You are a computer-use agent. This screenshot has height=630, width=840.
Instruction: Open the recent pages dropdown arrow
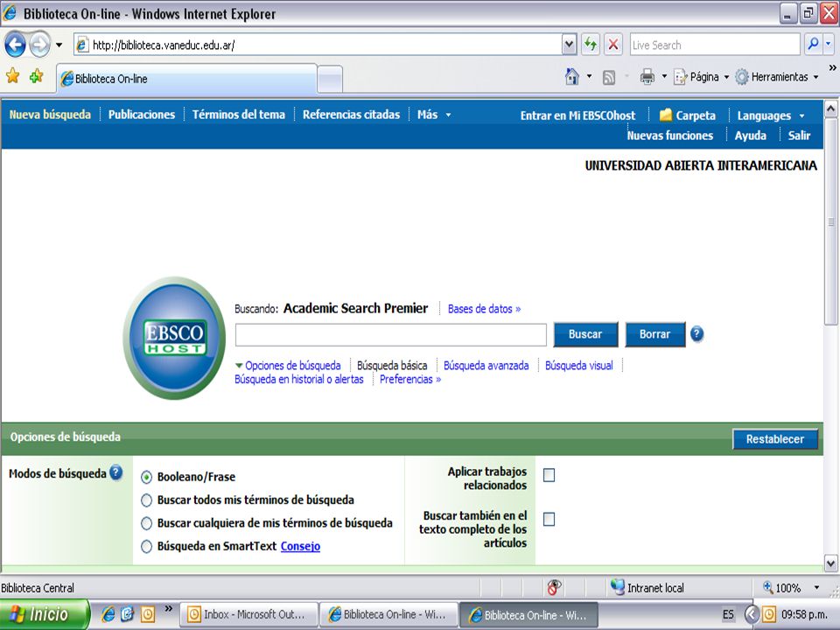59,45
